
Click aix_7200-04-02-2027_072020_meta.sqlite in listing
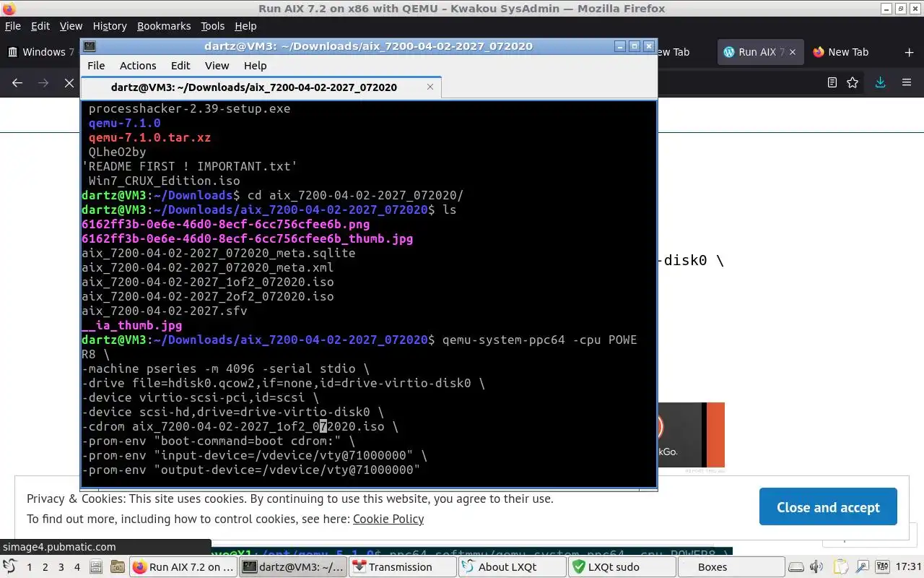tap(219, 253)
